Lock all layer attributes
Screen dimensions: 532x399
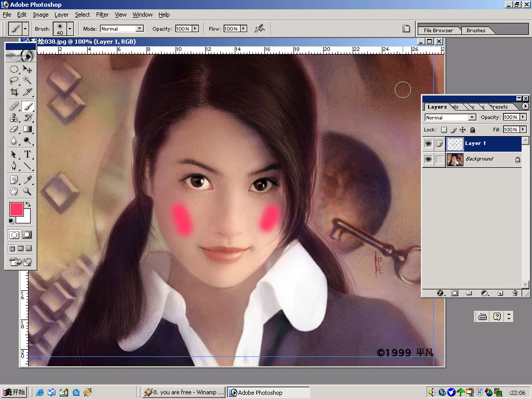click(x=472, y=129)
